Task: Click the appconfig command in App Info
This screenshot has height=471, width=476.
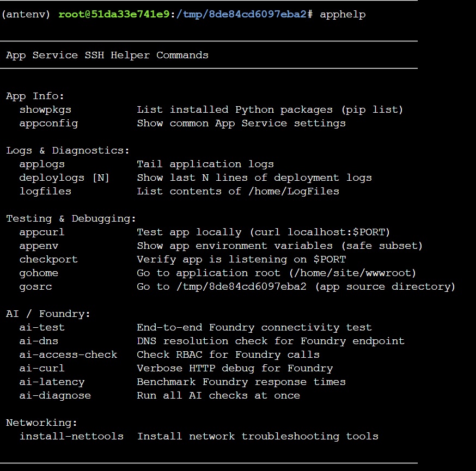Action: click(x=48, y=124)
